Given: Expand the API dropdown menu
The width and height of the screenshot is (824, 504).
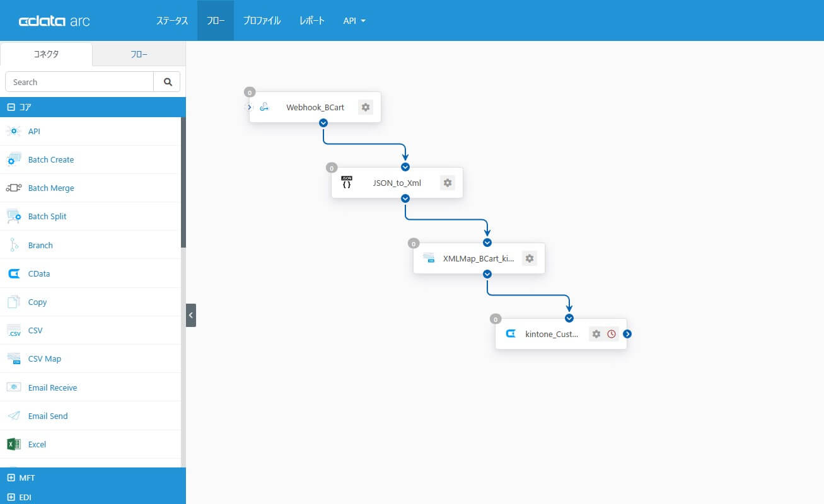Looking at the screenshot, I should coord(354,21).
